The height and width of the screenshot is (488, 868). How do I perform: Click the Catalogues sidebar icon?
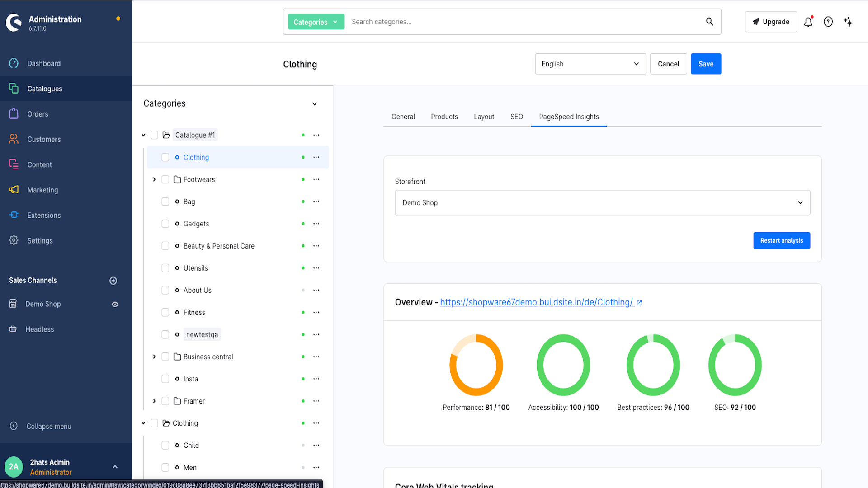(14, 89)
